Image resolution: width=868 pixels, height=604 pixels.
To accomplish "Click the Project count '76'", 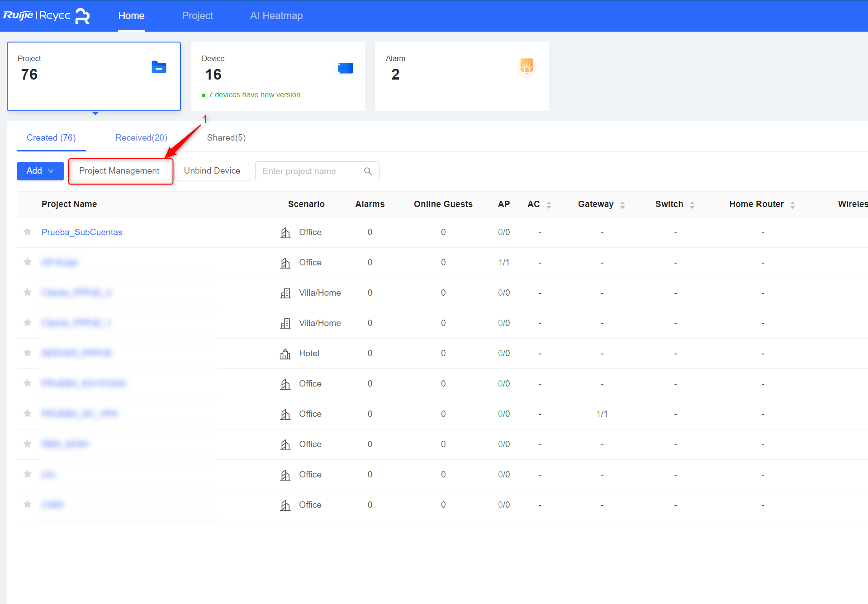I will pyautogui.click(x=29, y=75).
